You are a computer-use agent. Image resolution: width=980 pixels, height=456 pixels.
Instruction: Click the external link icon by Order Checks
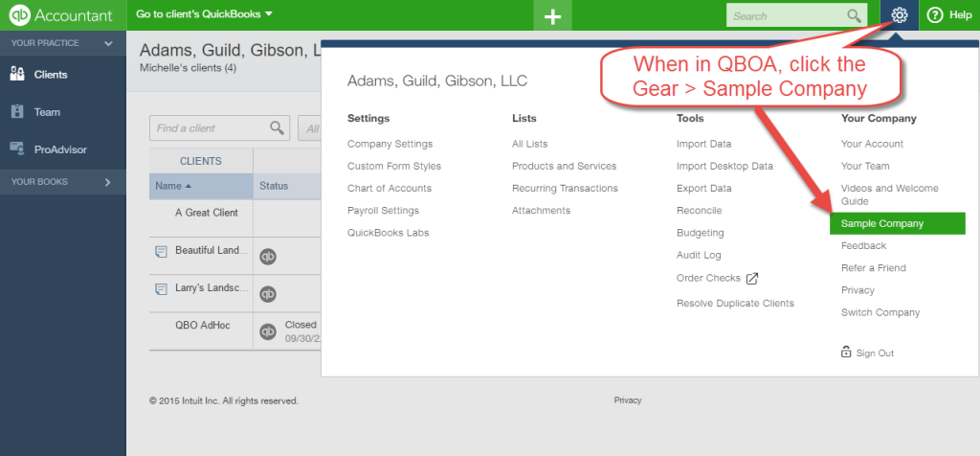click(x=752, y=279)
